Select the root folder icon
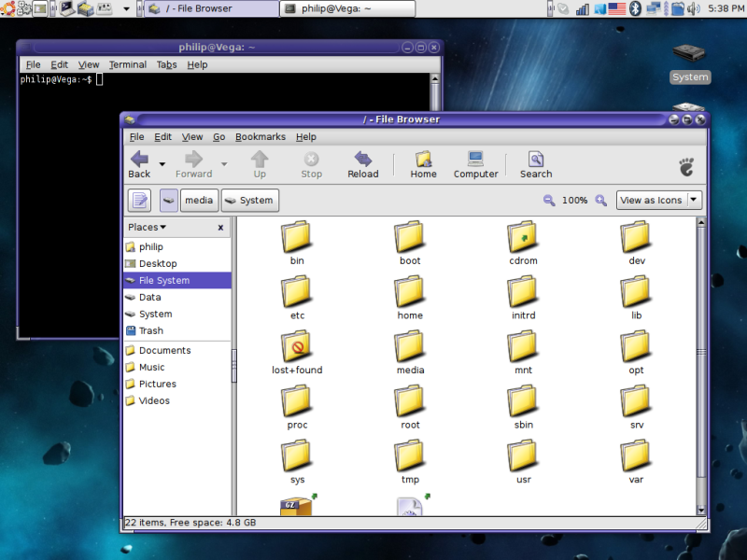 click(x=409, y=400)
